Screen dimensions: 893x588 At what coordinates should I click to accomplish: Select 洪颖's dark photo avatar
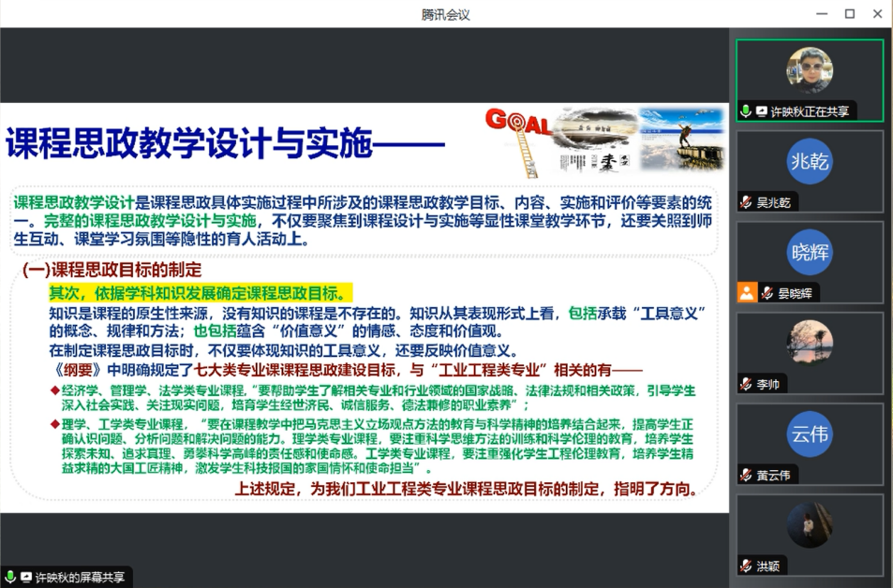[x=810, y=525]
